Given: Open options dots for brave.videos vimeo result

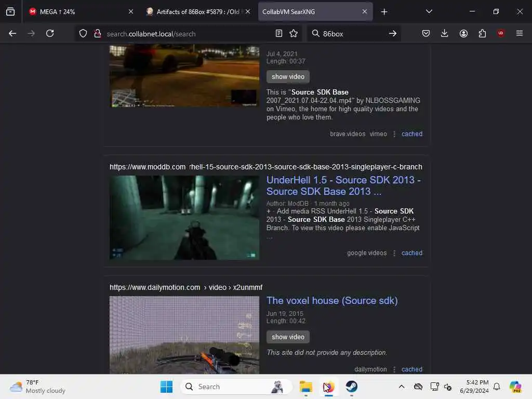Looking at the screenshot, I should pyautogui.click(x=394, y=134).
